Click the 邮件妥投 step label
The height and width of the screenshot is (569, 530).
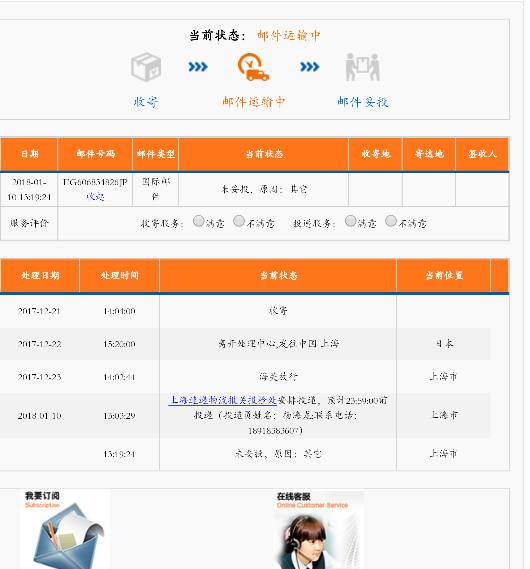click(x=363, y=102)
